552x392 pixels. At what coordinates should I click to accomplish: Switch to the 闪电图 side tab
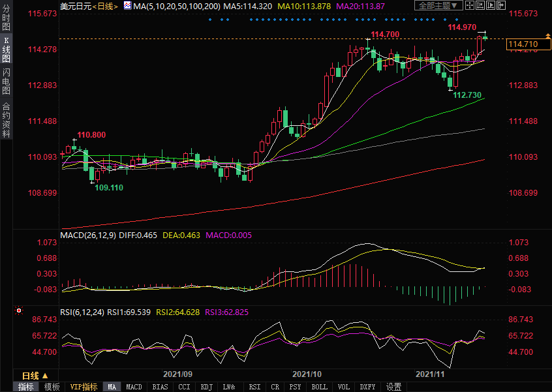(6, 82)
